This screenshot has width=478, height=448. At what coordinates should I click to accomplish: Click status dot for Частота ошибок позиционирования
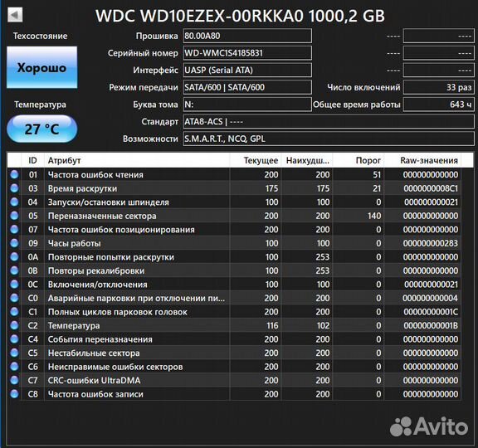(14, 230)
